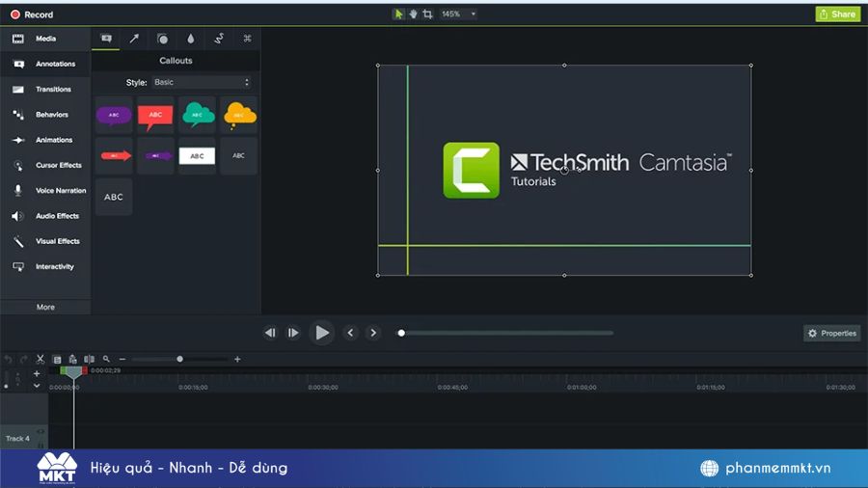The width and height of the screenshot is (868, 488).
Task: Select the Callouts annotation subtab icon
Action: click(x=106, y=39)
